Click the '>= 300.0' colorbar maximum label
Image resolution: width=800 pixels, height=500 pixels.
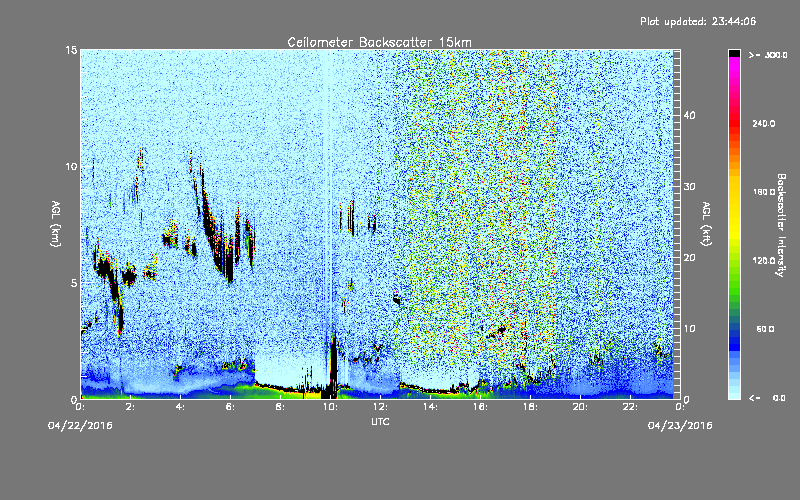click(x=768, y=55)
